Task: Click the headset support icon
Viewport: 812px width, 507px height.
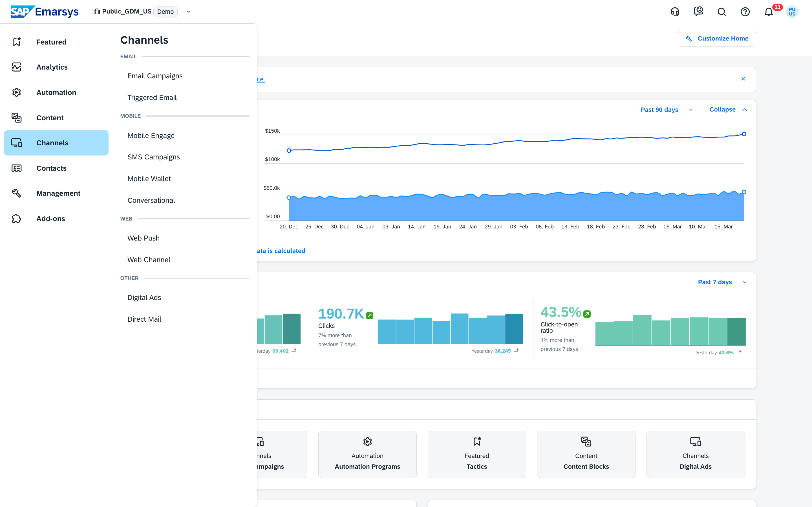Action: tap(675, 12)
